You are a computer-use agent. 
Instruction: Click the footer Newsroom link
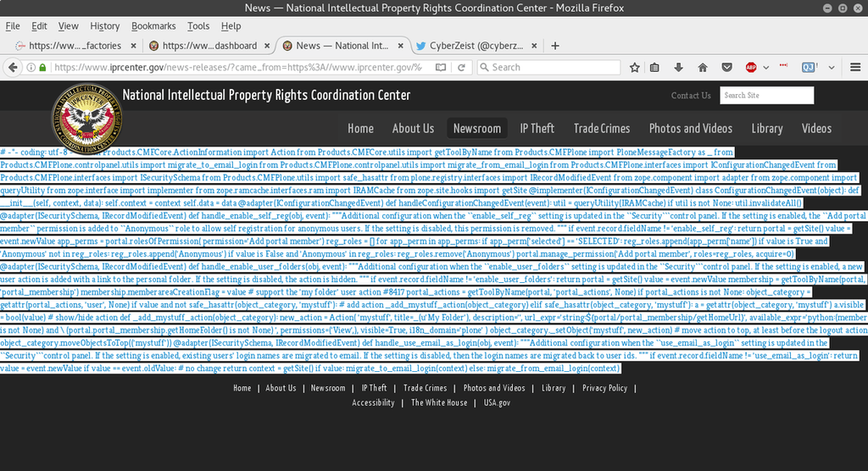[x=328, y=388]
